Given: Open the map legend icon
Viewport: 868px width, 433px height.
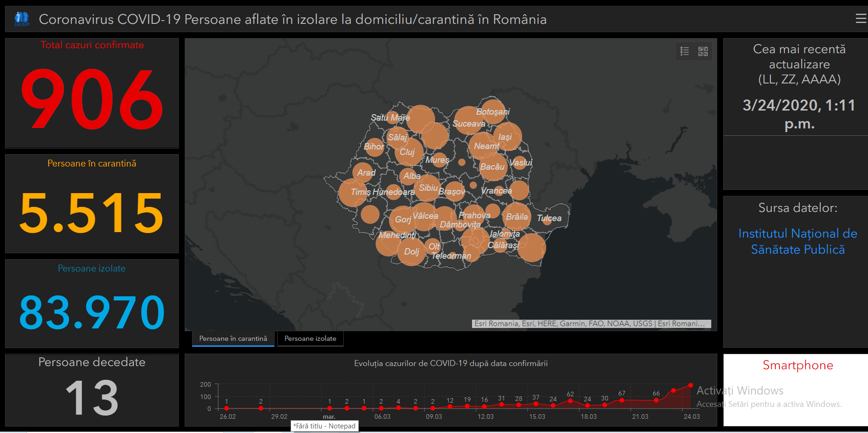Looking at the screenshot, I should coord(685,51).
